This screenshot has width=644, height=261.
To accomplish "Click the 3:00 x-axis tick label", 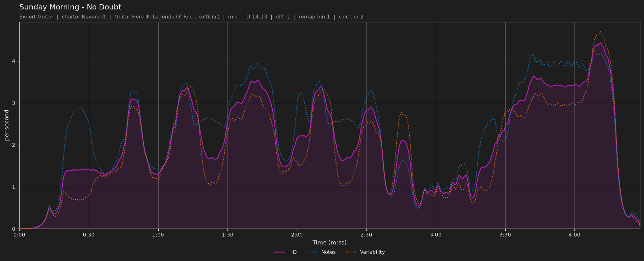I will tap(436, 235).
